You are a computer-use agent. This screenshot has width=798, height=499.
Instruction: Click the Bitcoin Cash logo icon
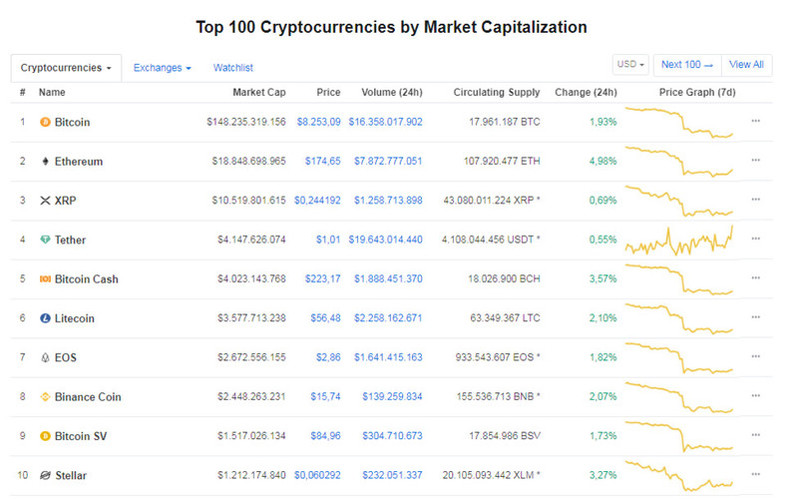point(45,279)
